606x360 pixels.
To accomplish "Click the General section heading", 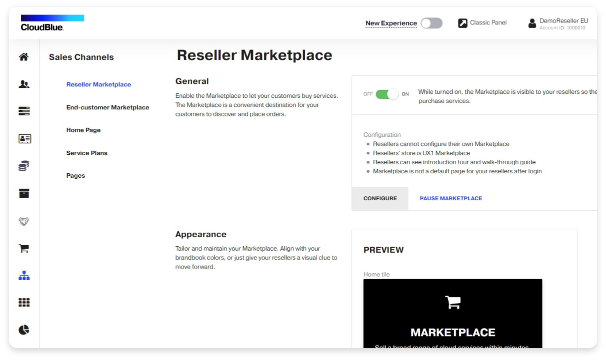I will coord(192,81).
